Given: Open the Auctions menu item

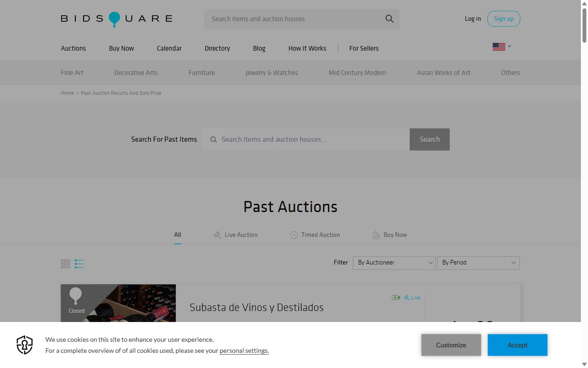Looking at the screenshot, I should point(73,48).
